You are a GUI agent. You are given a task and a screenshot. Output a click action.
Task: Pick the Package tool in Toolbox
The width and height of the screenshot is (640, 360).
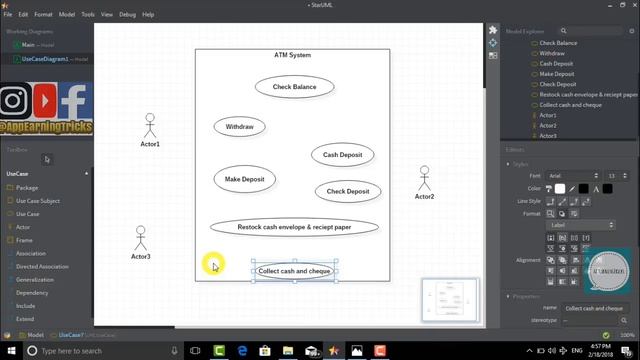[x=27, y=188]
